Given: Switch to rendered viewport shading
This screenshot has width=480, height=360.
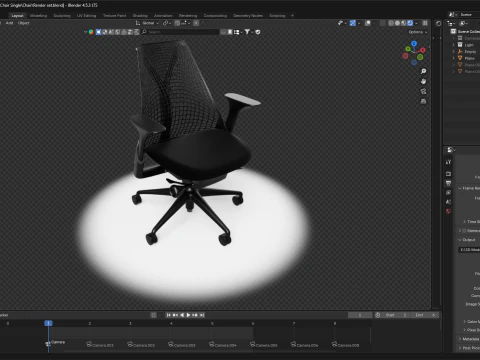Looking at the screenshot, I should click(x=410, y=23).
